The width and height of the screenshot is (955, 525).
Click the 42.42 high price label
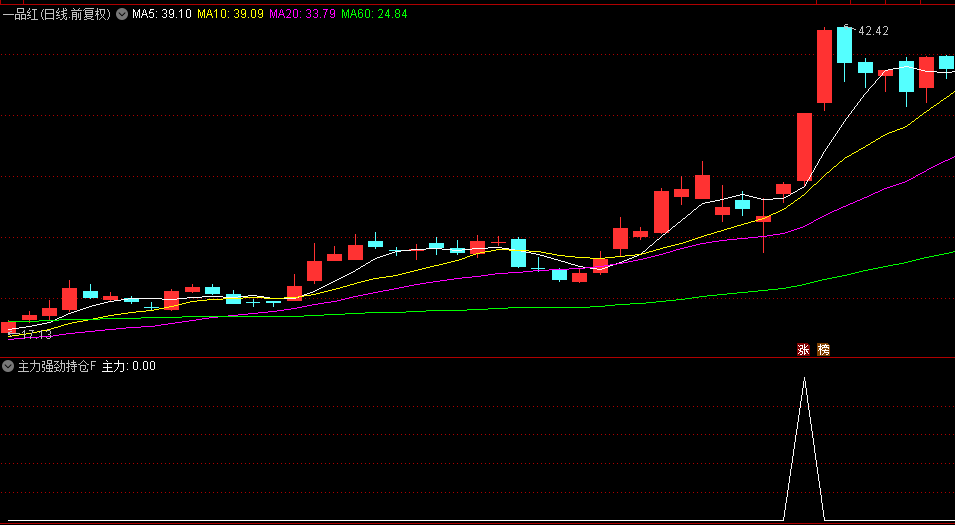873,31
